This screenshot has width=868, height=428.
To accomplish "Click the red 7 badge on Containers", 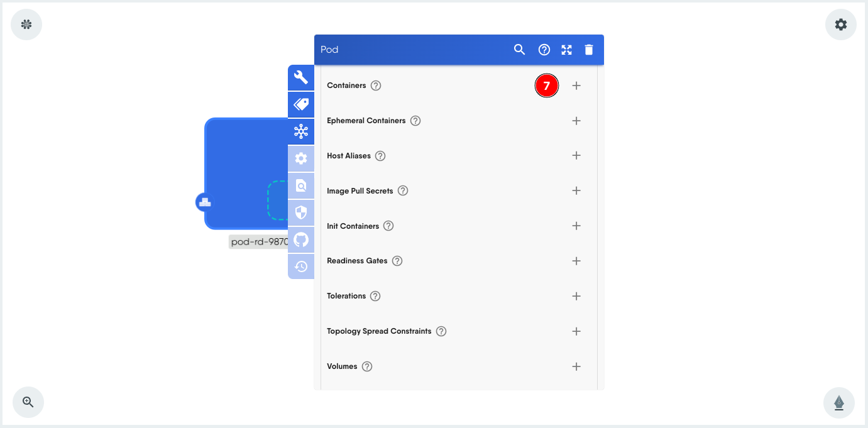I will [547, 85].
